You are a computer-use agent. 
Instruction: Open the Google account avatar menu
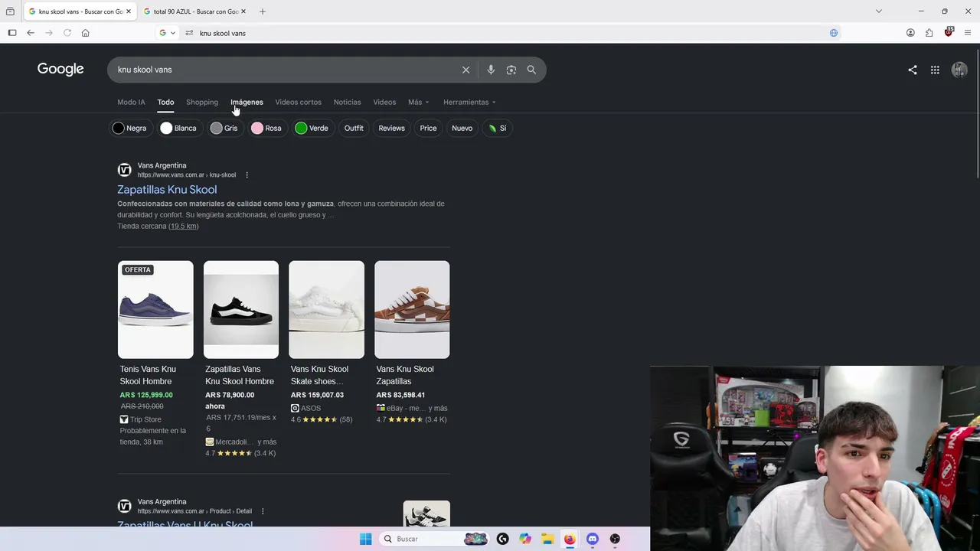click(959, 70)
